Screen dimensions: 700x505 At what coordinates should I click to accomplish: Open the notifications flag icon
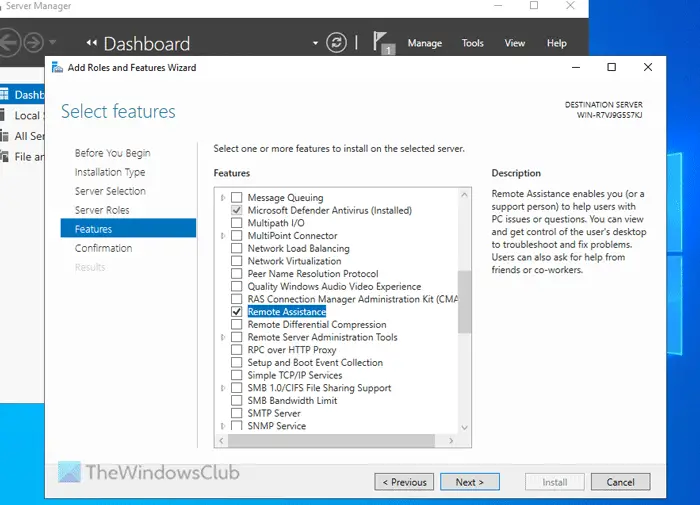point(383,43)
